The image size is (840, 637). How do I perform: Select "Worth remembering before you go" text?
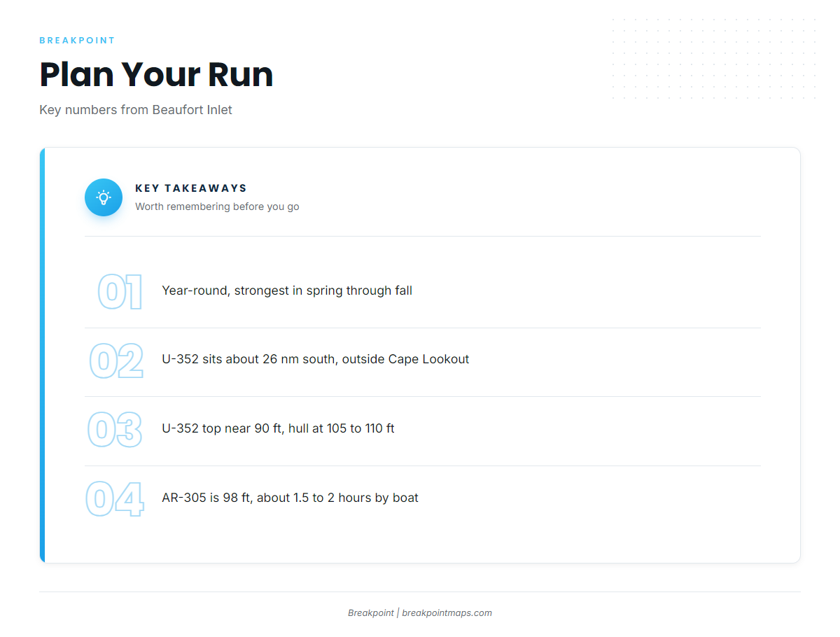217,206
